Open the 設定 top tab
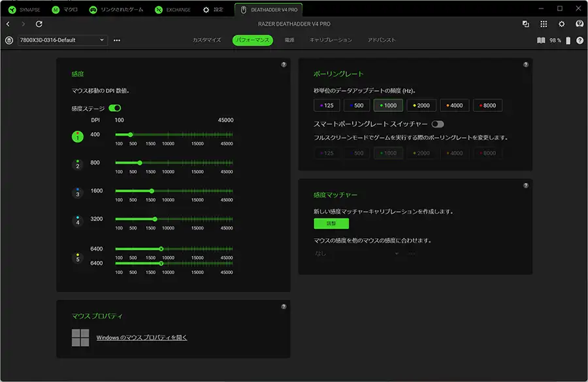The image size is (588, 382). tap(213, 10)
